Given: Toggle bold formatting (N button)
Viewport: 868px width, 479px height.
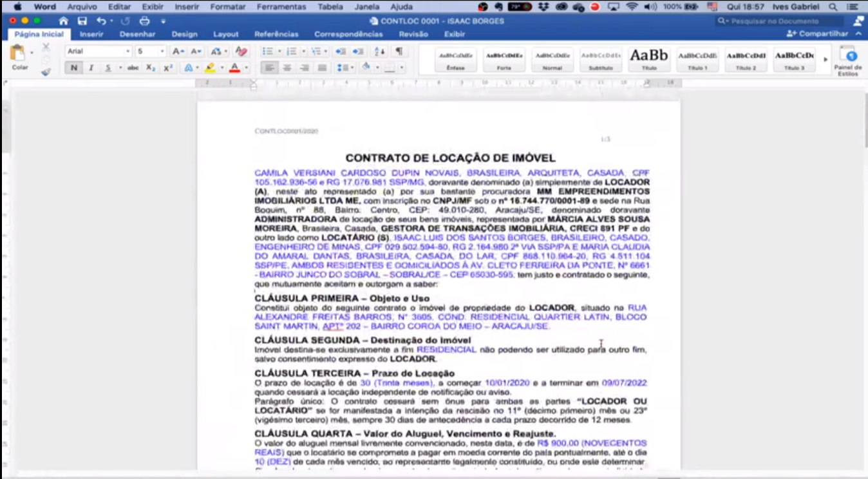Looking at the screenshot, I should (74, 68).
